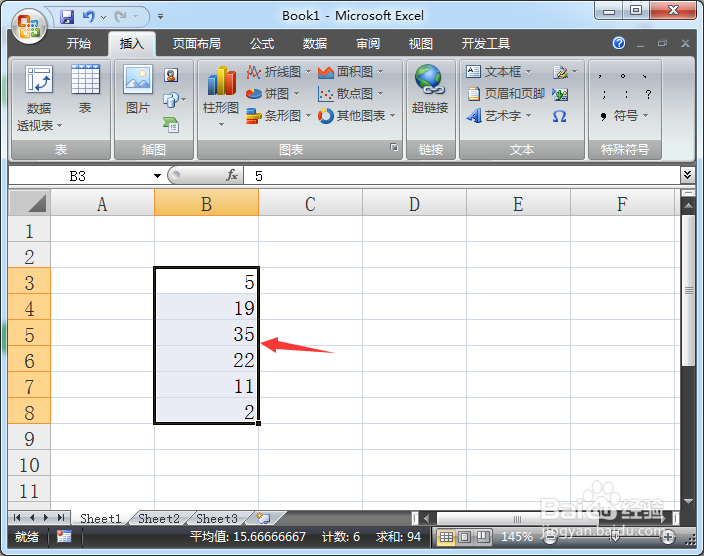
Task: Click the vertical scrollbar down arrow
Action: point(688,501)
